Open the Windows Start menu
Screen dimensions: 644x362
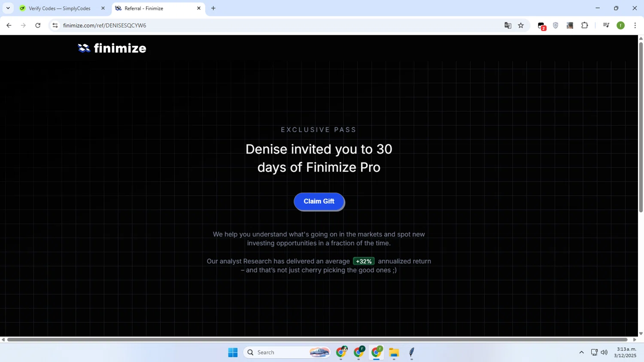coord(233,353)
